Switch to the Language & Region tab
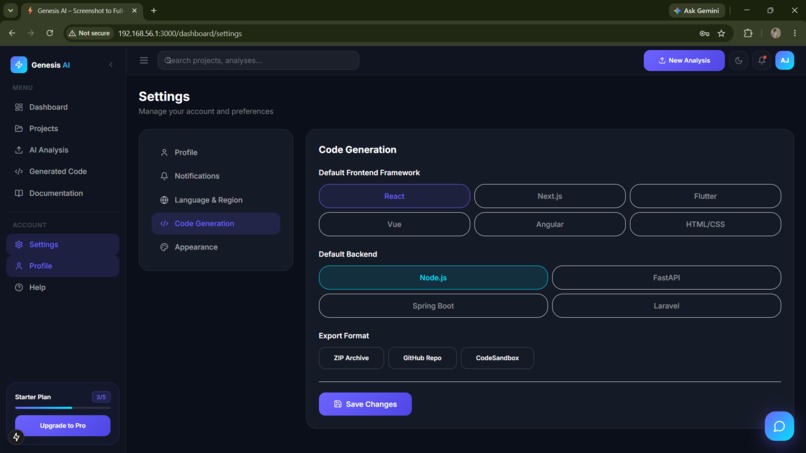The width and height of the screenshot is (806, 453). pos(216,200)
